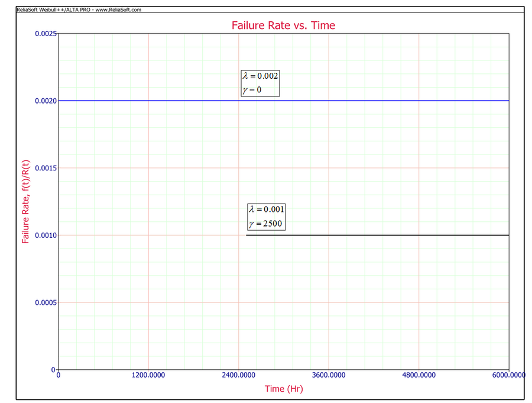This screenshot has height=403, width=532.
Task: Click the y-axis value 0.0005
Action: (46, 303)
